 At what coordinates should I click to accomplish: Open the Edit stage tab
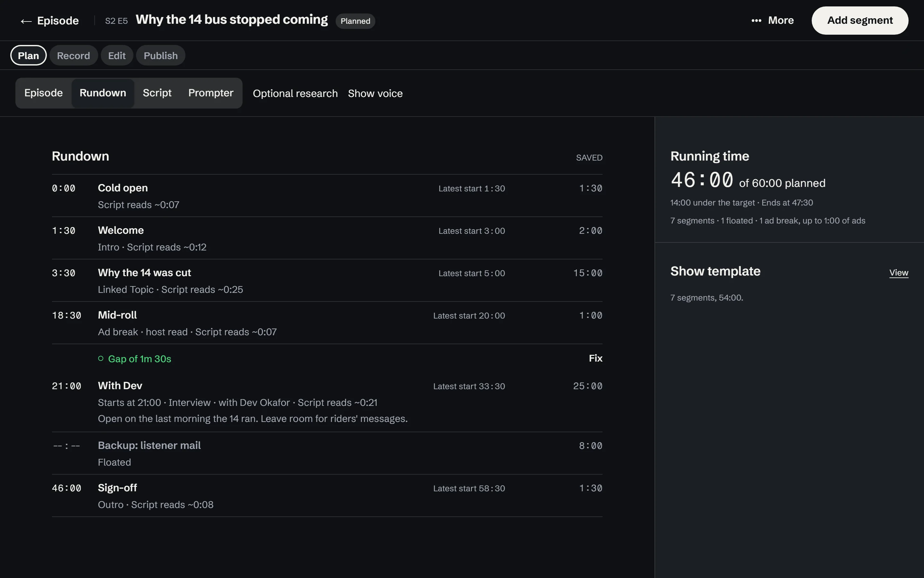pos(117,56)
